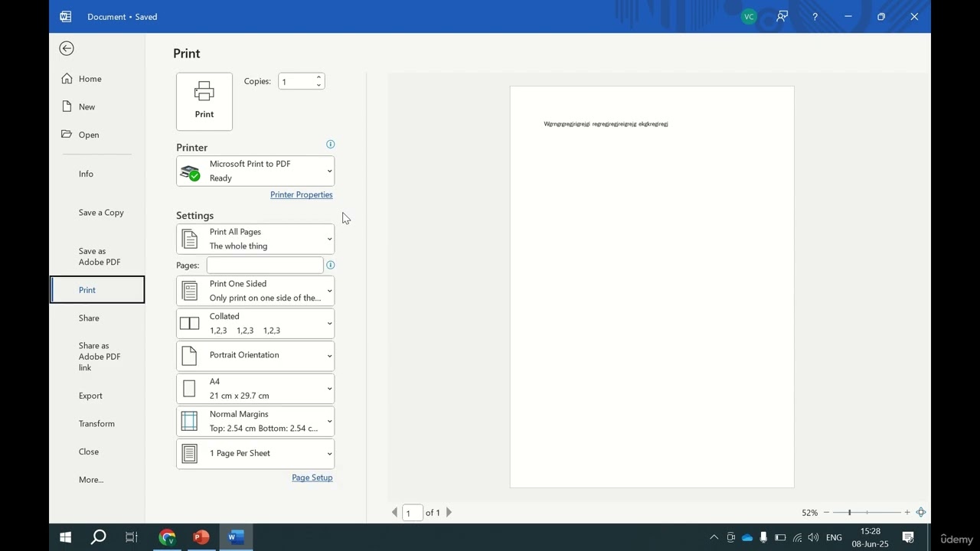Viewport: 980px width, 551px height.
Task: Click the ENG language indicator
Action: pyautogui.click(x=835, y=537)
